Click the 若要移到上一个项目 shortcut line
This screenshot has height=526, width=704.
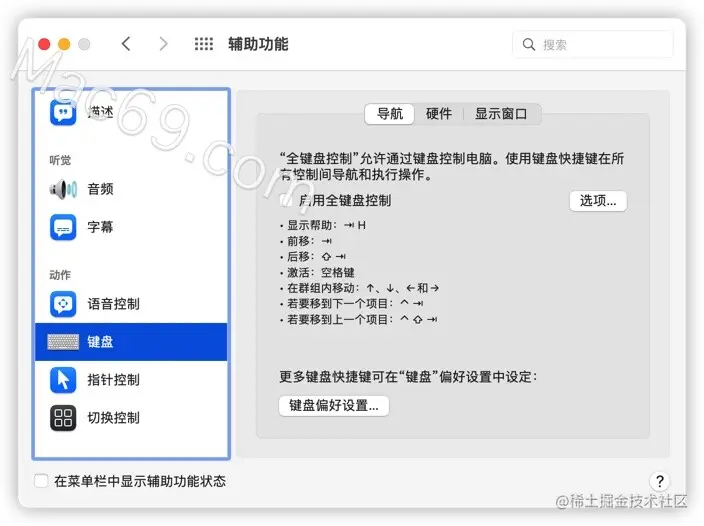pyautogui.click(x=359, y=320)
